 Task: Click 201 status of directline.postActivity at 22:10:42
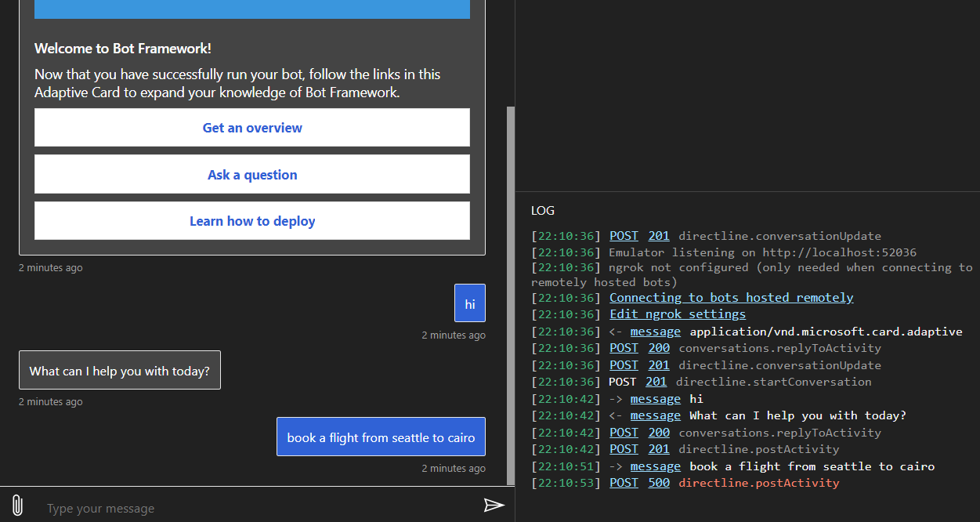coord(659,449)
